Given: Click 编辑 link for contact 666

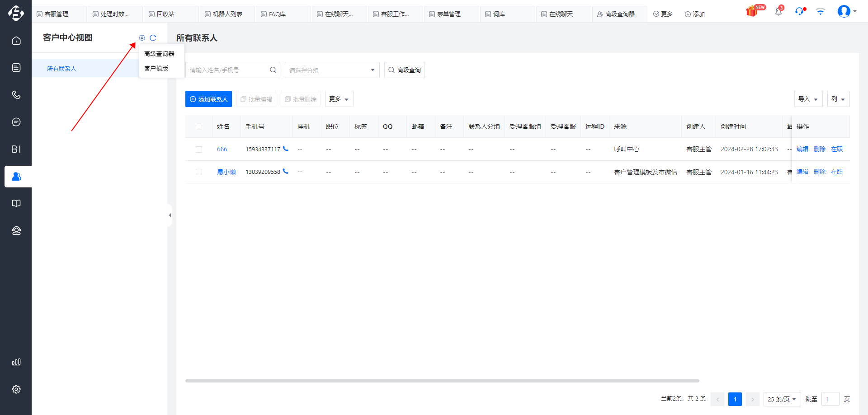Looking at the screenshot, I should point(802,149).
